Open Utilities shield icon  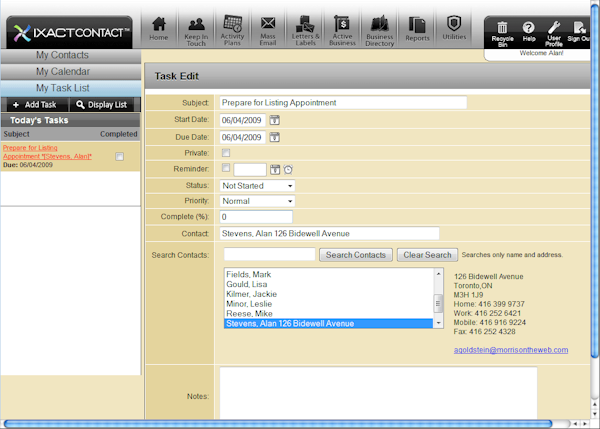(x=454, y=28)
